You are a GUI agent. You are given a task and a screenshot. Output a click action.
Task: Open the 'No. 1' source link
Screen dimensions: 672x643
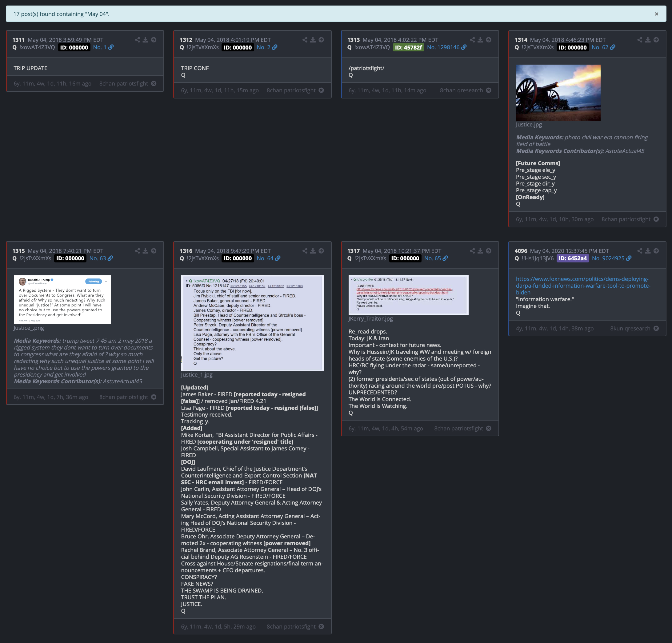tap(103, 47)
